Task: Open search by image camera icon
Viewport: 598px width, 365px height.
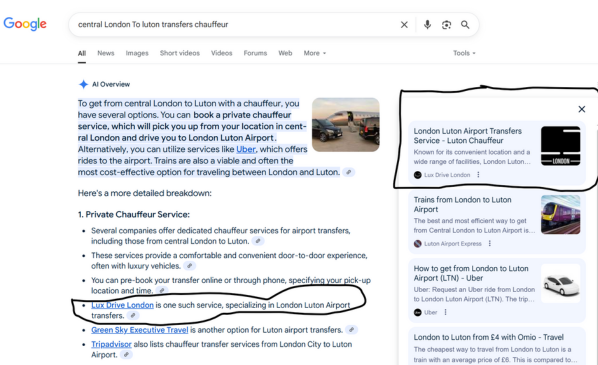Action: point(446,25)
